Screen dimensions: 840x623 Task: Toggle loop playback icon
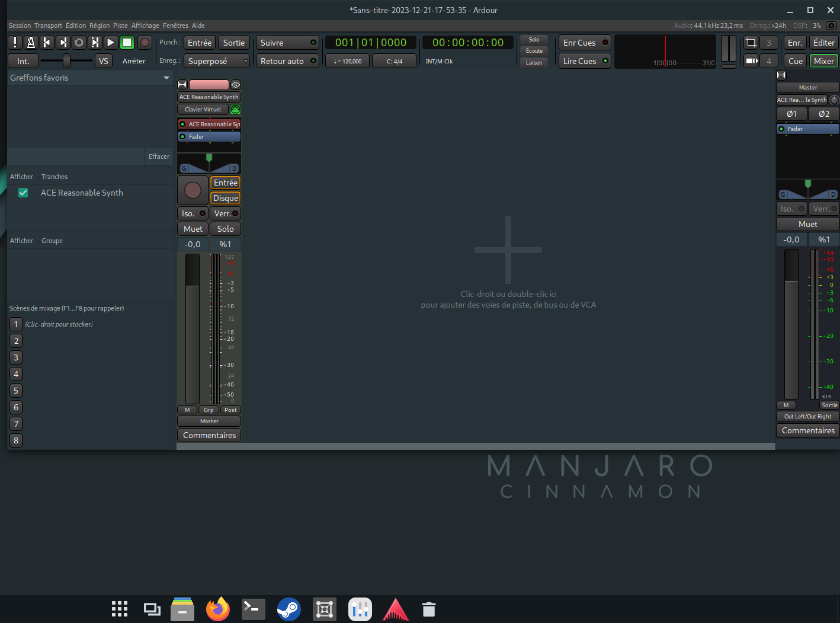tap(79, 43)
